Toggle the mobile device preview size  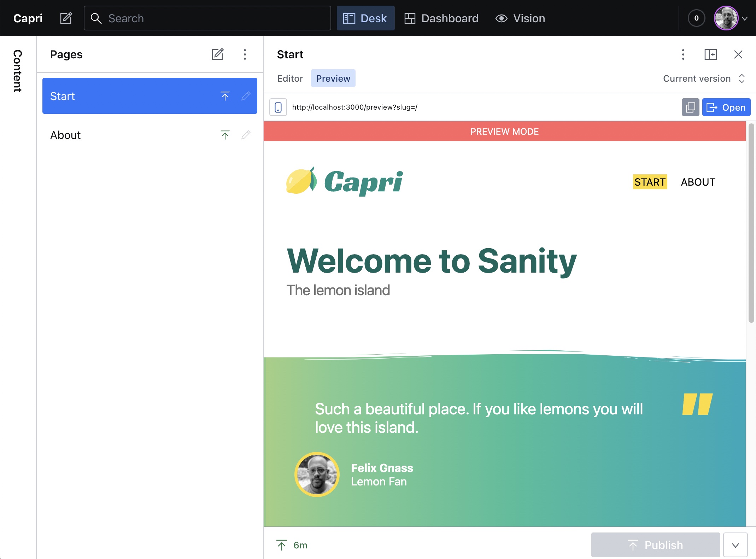278,107
